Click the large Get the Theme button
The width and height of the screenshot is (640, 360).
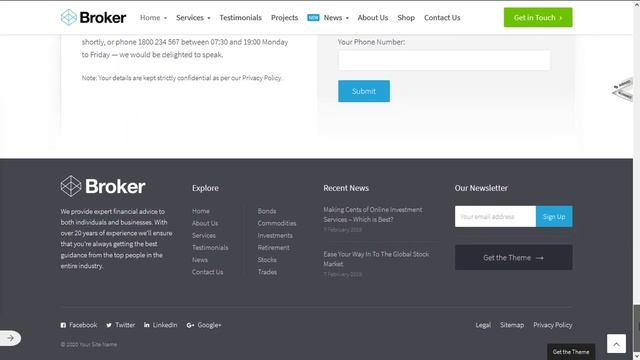click(x=513, y=258)
